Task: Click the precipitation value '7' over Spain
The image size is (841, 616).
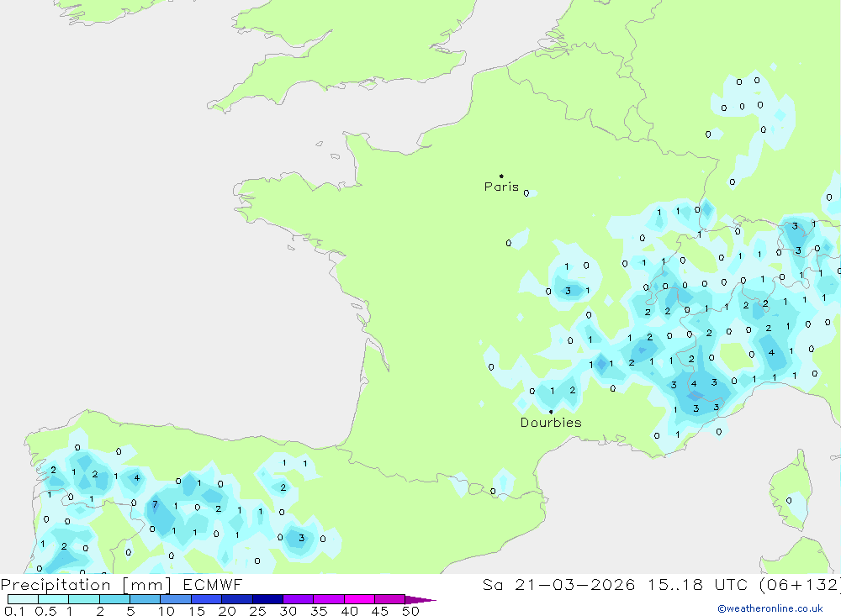Action: [155, 504]
